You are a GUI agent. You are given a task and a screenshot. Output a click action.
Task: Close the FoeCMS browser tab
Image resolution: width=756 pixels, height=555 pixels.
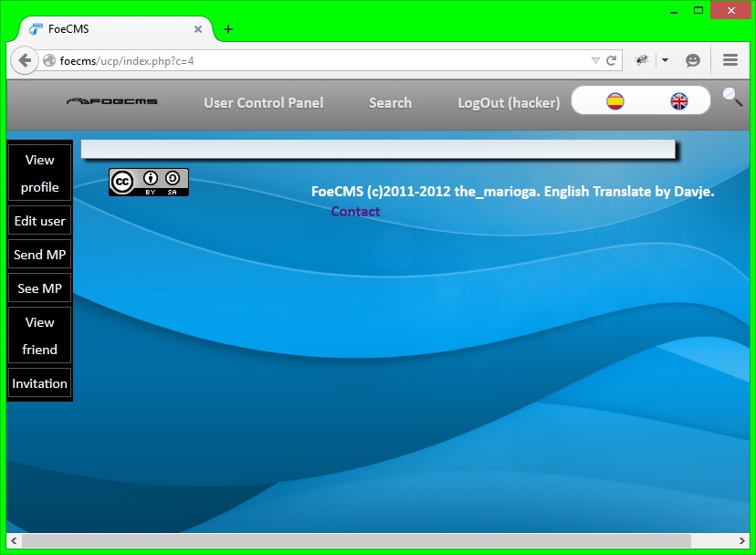click(198, 29)
